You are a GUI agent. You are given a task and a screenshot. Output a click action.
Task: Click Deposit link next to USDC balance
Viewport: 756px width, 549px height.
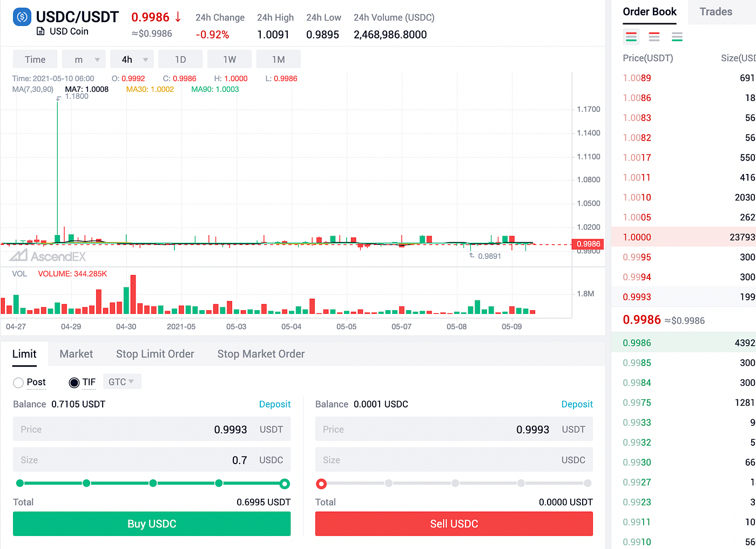click(x=577, y=404)
